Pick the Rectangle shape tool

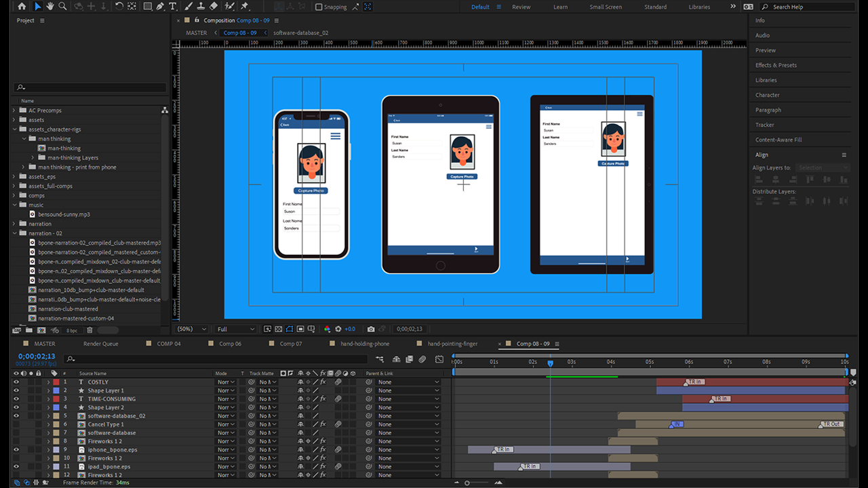pos(147,6)
